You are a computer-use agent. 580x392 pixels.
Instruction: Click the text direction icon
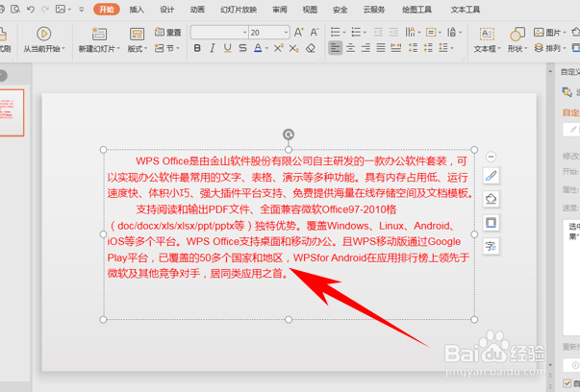pos(410,32)
